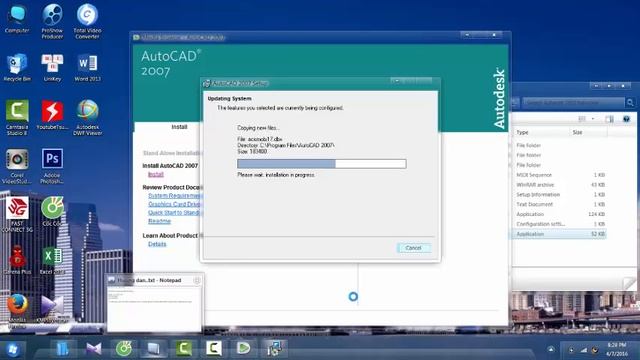Select the Application 124 KB row
Screen dimensions: 640x360
click(x=559, y=214)
